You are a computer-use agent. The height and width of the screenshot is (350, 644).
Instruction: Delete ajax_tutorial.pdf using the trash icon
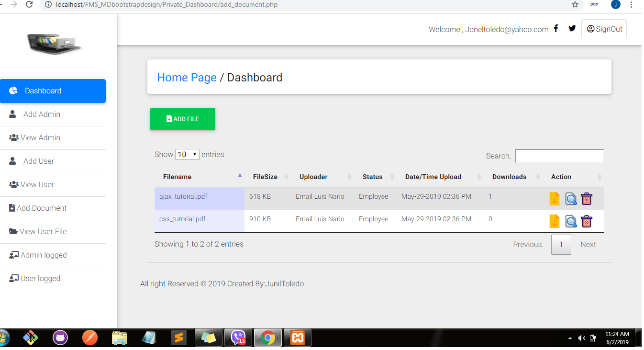point(587,199)
